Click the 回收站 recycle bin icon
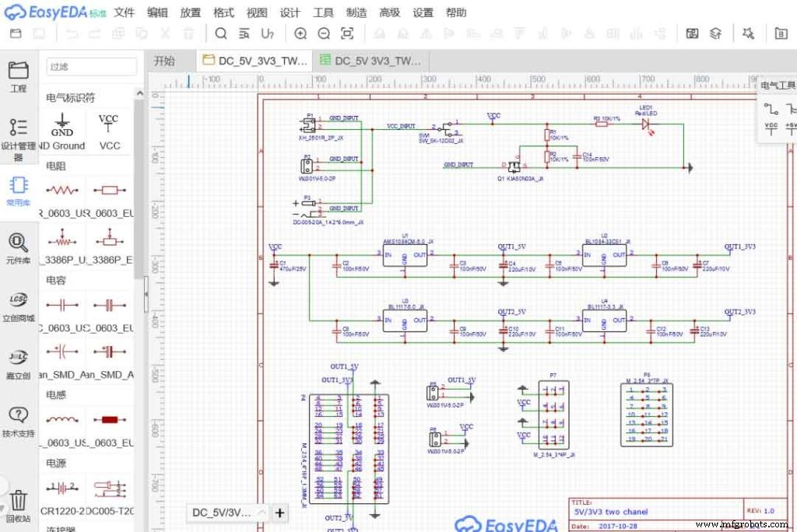This screenshot has width=797, height=532. [17, 502]
